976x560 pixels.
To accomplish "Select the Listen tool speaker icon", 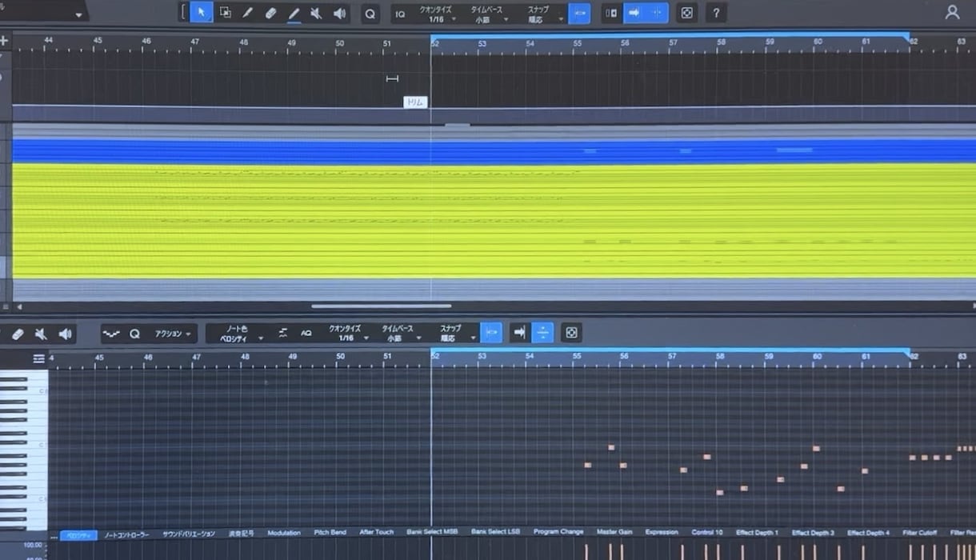I will (x=339, y=13).
